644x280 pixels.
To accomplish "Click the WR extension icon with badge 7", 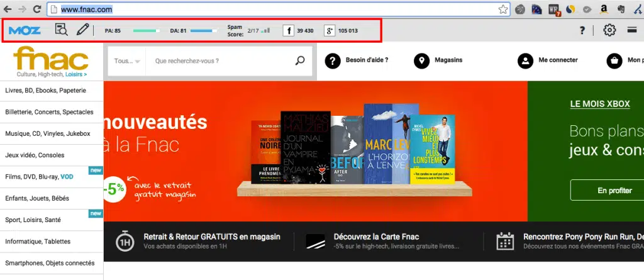I will click(554, 9).
